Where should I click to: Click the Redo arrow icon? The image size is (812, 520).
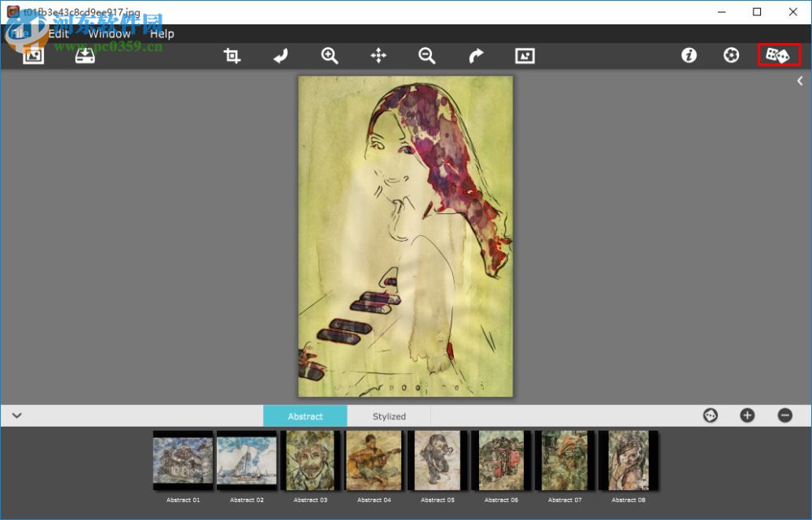475,55
